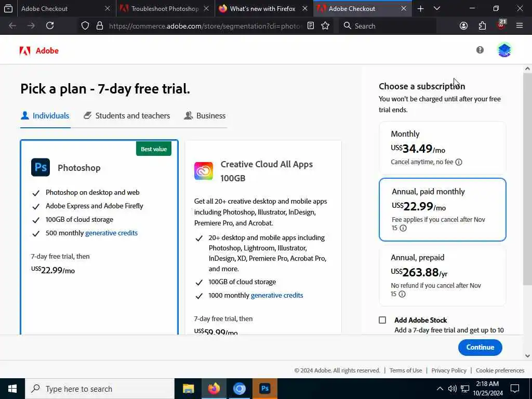Focus the Firefox Search box

pyautogui.click(x=388, y=26)
